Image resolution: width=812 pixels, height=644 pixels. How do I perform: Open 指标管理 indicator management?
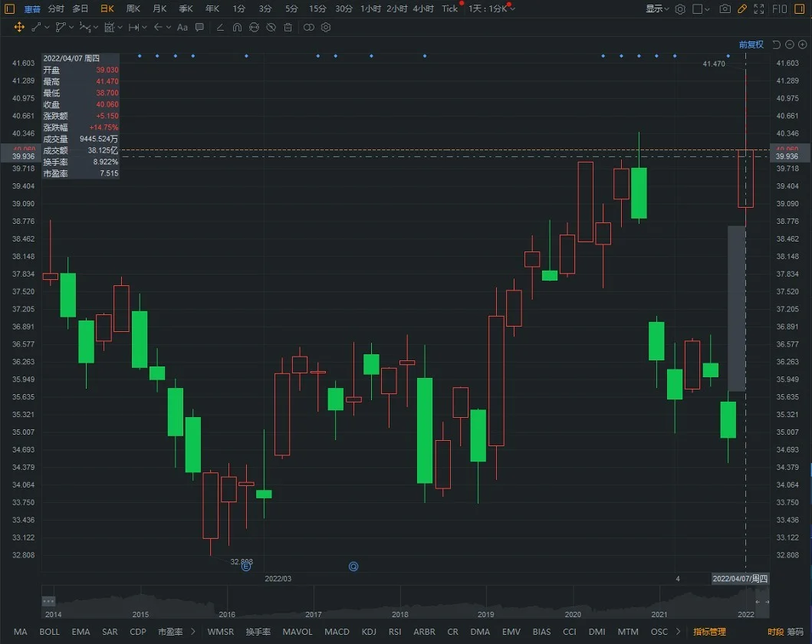point(709,632)
